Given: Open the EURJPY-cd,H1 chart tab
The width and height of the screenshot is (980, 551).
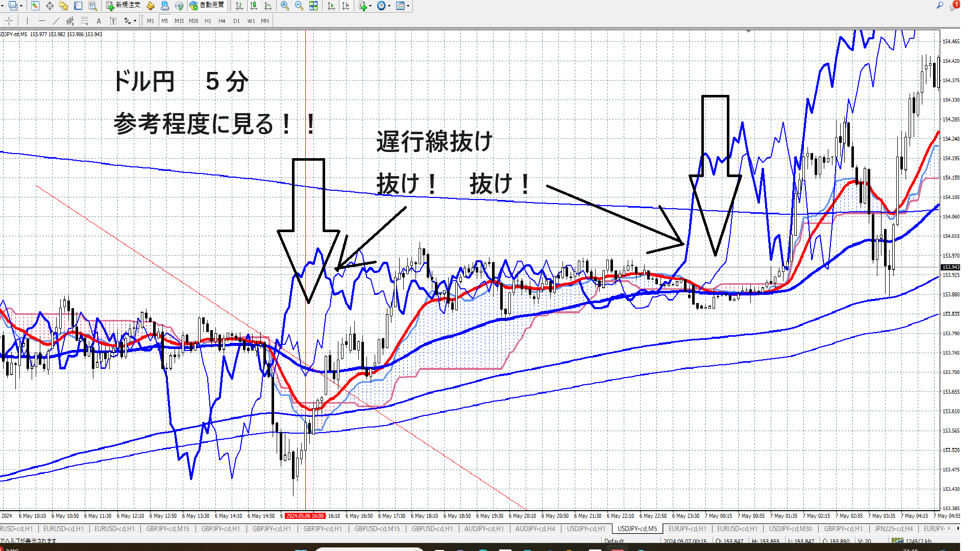Looking at the screenshot, I should pos(688,529).
